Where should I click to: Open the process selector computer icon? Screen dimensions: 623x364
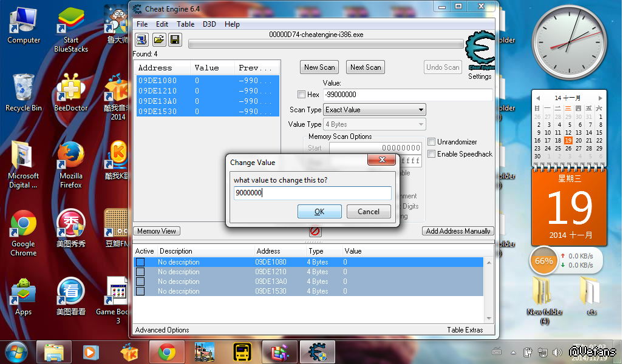click(142, 39)
